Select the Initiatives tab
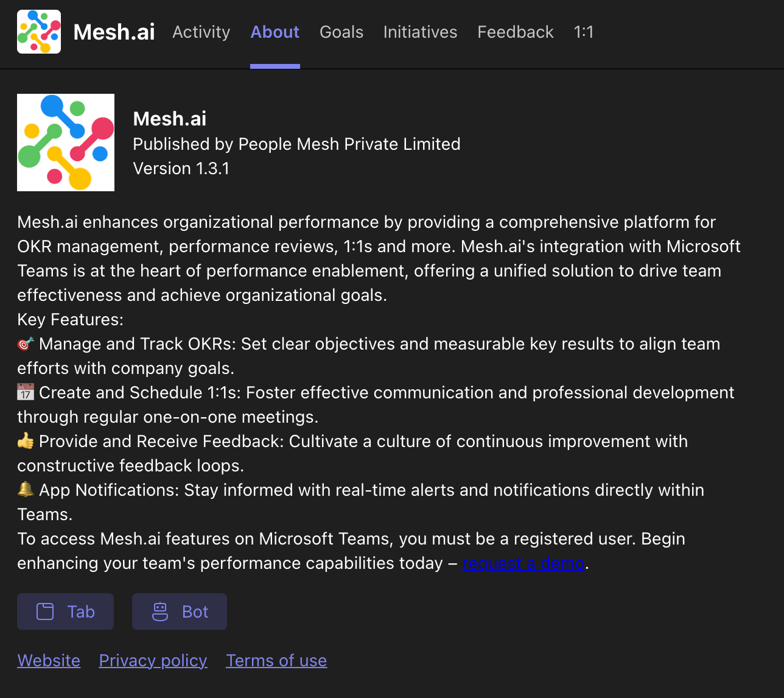 (420, 32)
